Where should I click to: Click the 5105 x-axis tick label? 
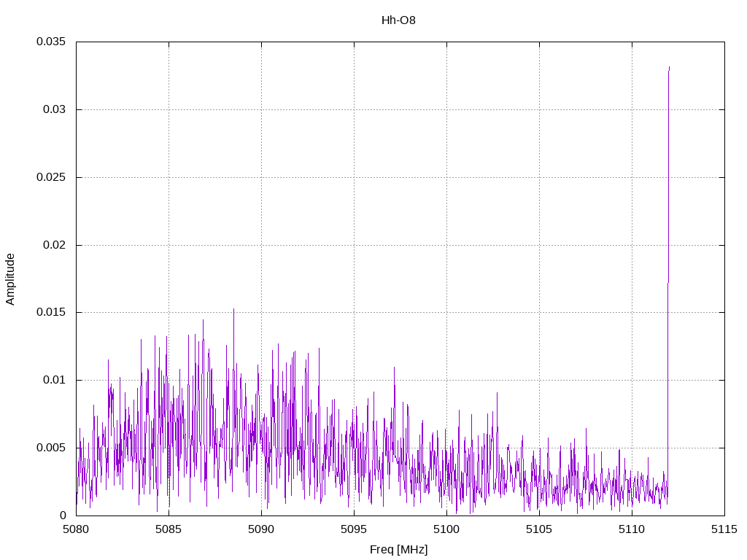[x=539, y=529]
